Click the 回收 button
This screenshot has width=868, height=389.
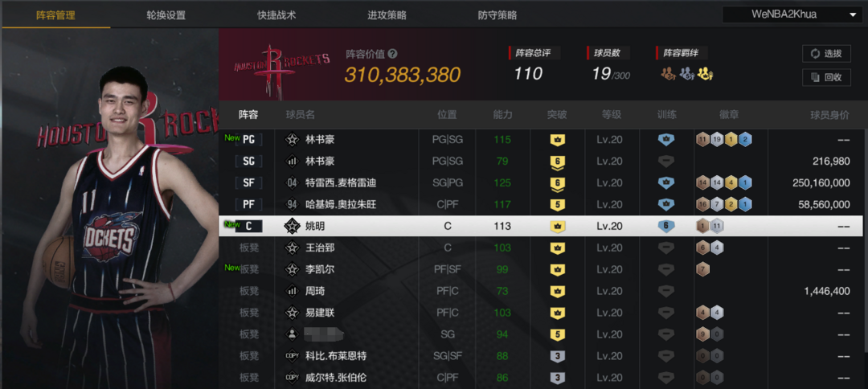tap(826, 77)
